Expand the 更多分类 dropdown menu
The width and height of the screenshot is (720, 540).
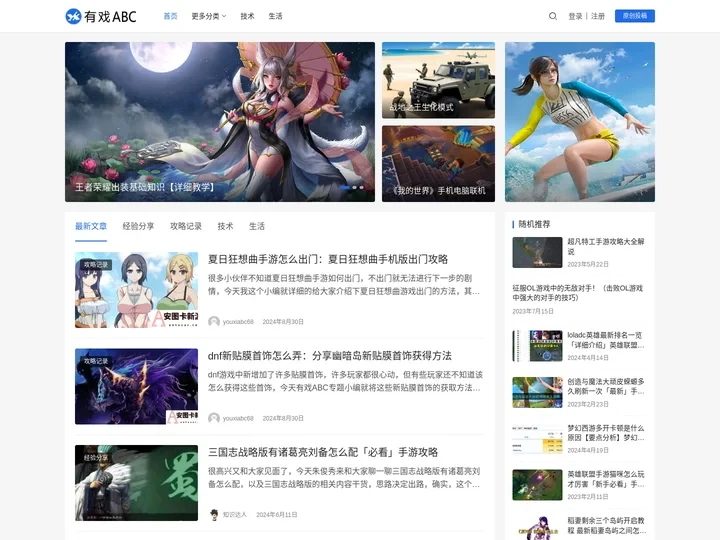(x=208, y=16)
